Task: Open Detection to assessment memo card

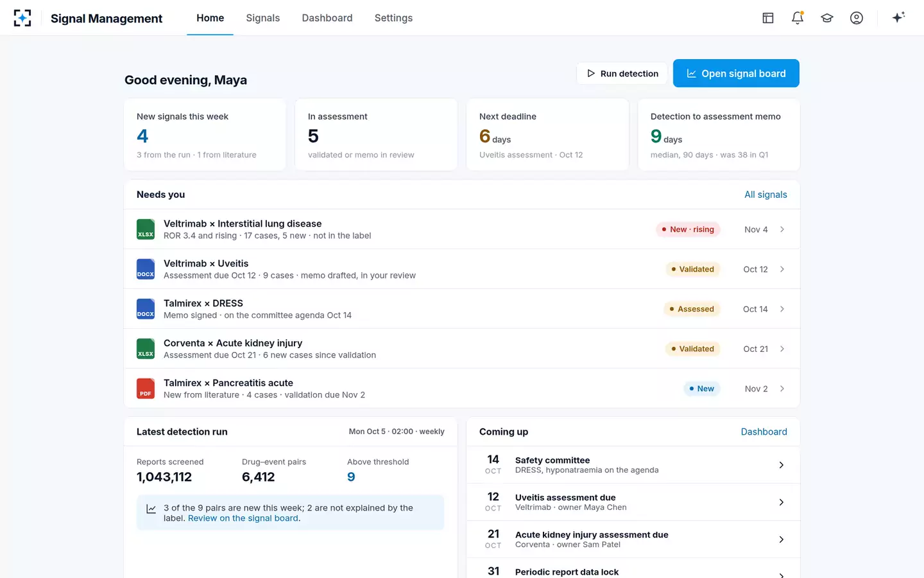Action: pos(719,134)
